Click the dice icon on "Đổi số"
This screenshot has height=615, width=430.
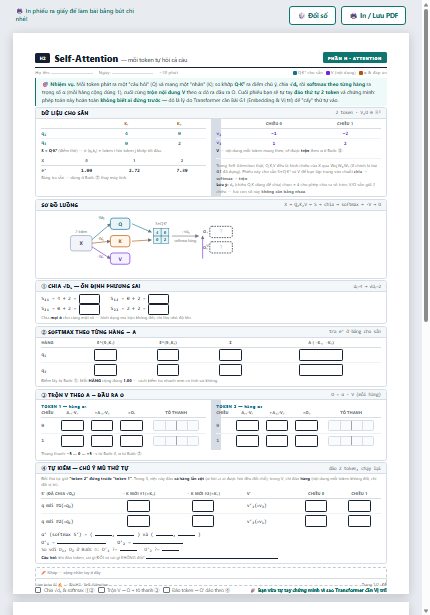pos(301,16)
